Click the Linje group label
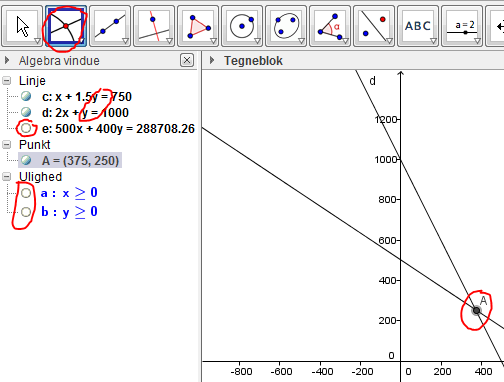 pyautogui.click(x=32, y=81)
